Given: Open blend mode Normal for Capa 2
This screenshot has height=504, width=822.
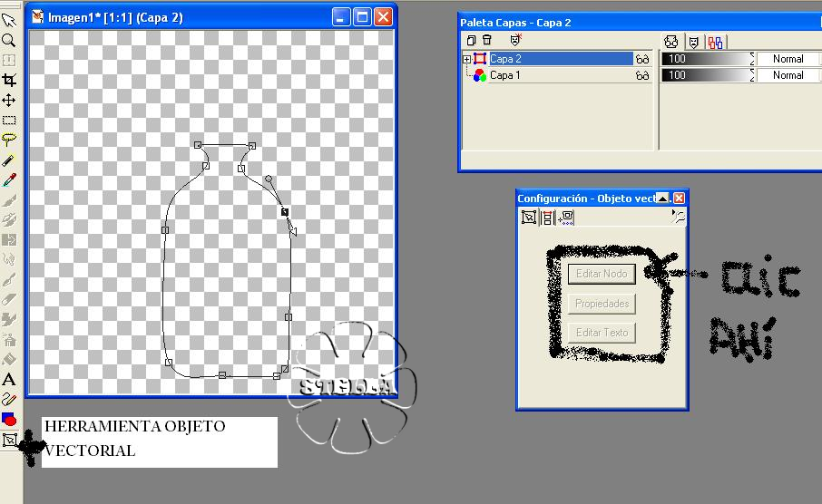Looking at the screenshot, I should 788,59.
